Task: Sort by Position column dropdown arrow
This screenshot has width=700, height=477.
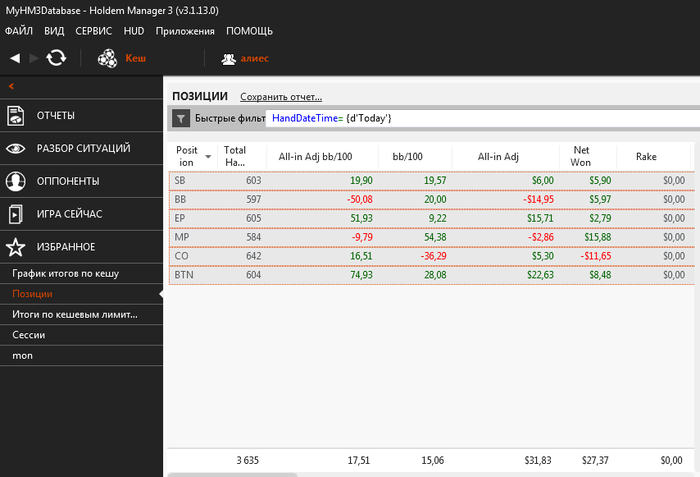Action: coord(208,157)
